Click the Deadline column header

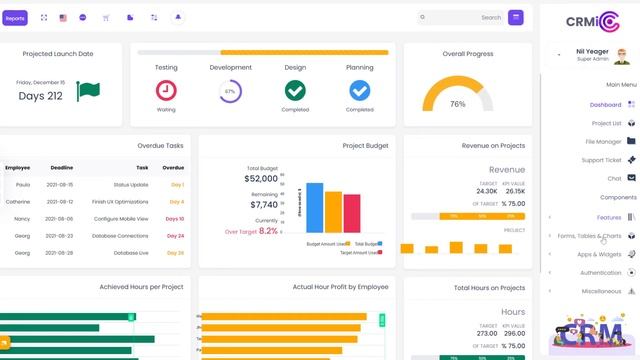coord(62,168)
